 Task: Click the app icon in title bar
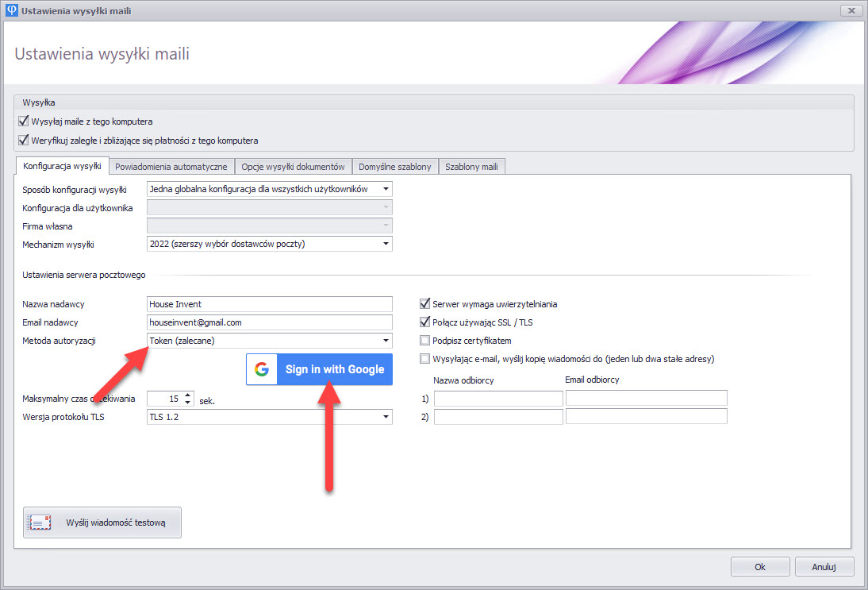click(x=12, y=10)
